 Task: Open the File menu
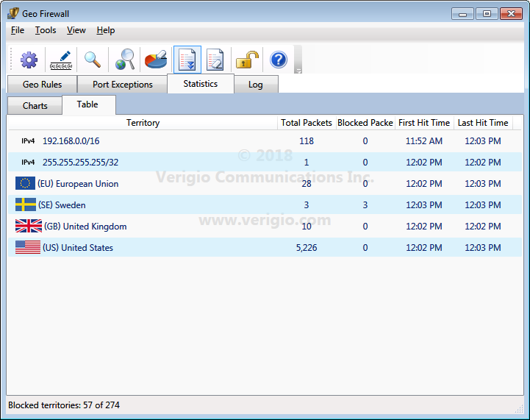[x=18, y=30]
